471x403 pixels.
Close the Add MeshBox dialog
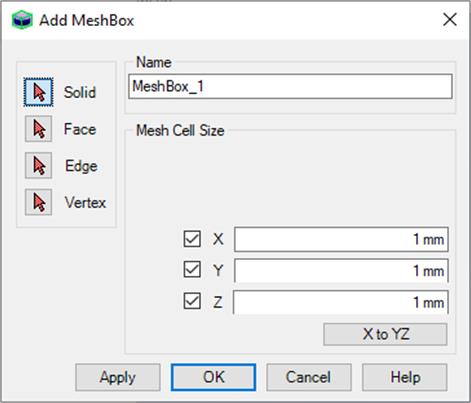450,20
